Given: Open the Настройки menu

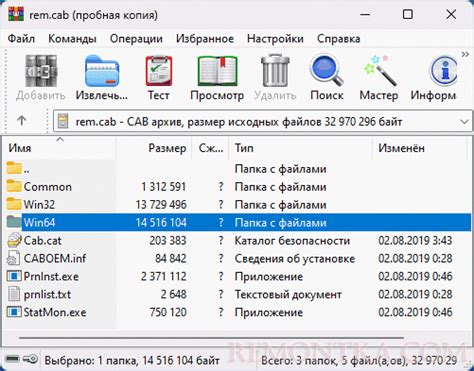Looking at the screenshot, I should [275, 39].
